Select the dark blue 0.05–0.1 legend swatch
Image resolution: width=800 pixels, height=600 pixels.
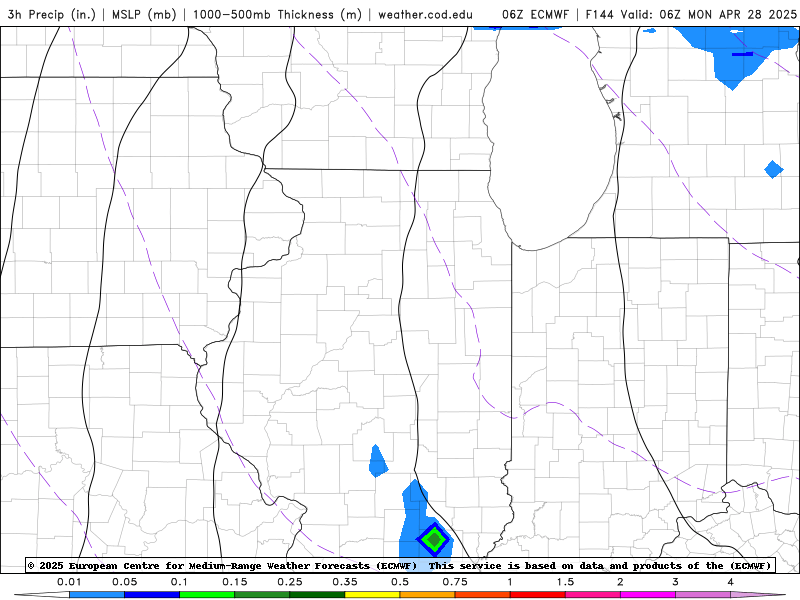152,595
